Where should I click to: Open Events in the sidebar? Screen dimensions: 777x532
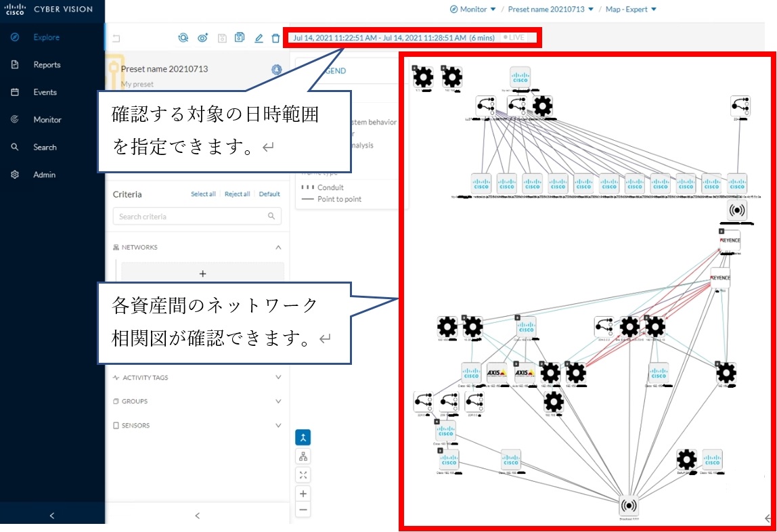(45, 92)
